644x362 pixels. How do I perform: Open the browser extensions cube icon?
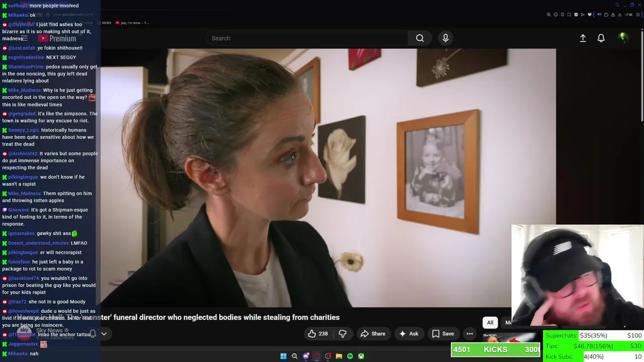click(606, 15)
